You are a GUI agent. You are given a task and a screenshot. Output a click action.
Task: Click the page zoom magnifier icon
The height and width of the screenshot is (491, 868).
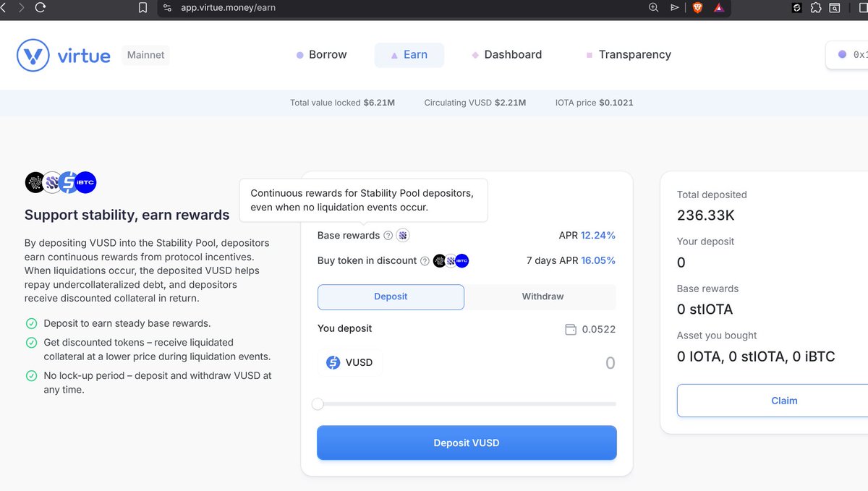[x=653, y=7]
